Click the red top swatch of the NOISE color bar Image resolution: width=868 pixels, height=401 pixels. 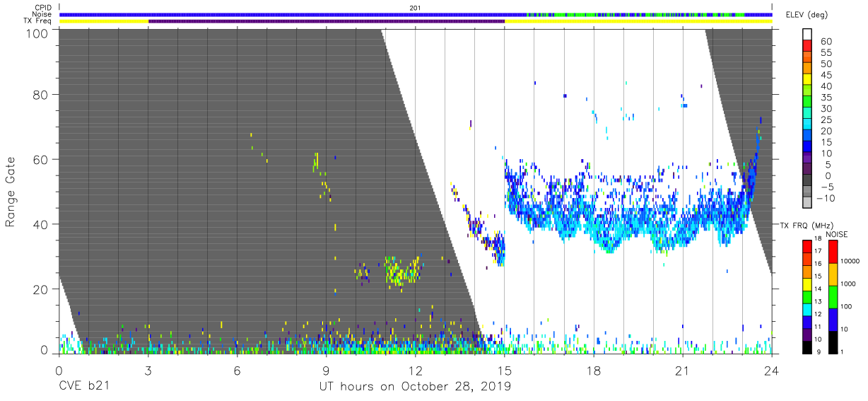pos(833,252)
